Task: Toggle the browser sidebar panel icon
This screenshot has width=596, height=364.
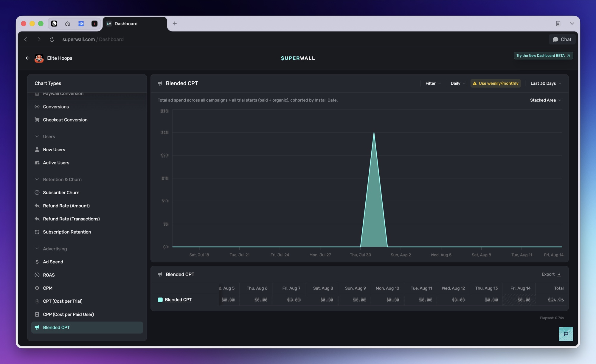Action: click(558, 24)
